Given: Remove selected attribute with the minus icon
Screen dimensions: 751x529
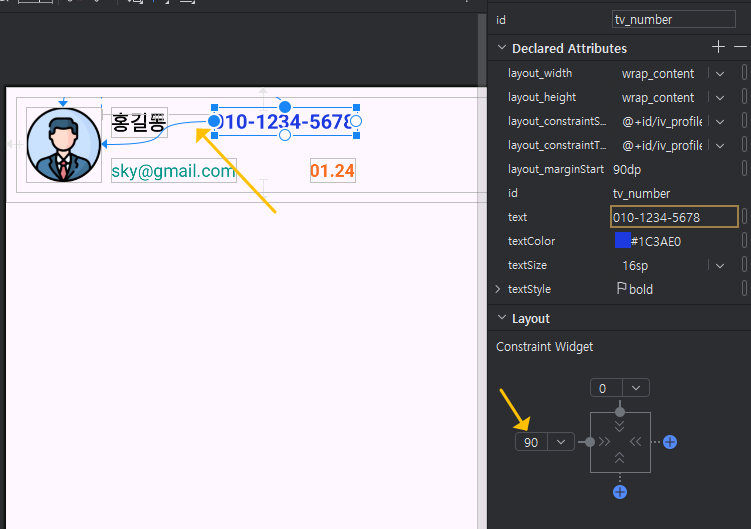Looking at the screenshot, I should [x=740, y=47].
